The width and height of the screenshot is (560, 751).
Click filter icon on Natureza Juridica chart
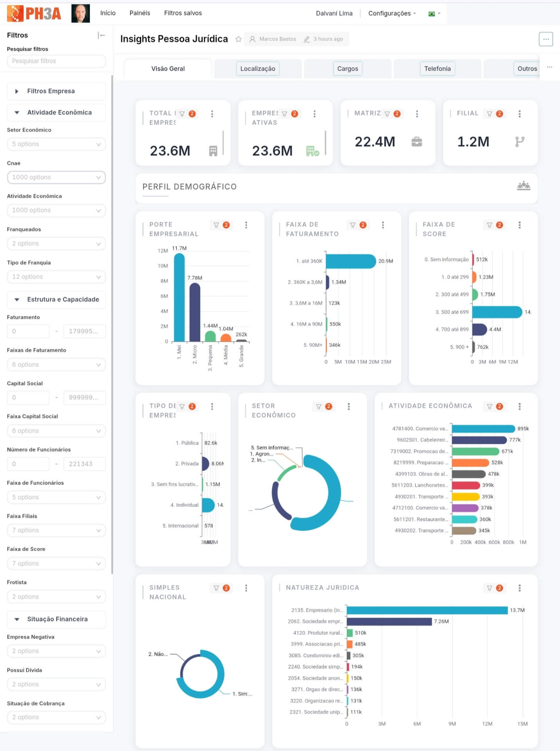[x=489, y=588]
